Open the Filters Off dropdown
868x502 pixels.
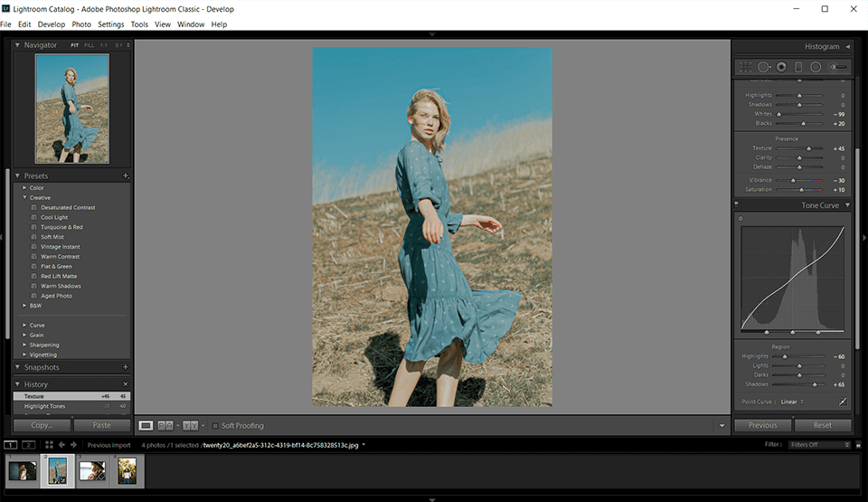coord(819,445)
